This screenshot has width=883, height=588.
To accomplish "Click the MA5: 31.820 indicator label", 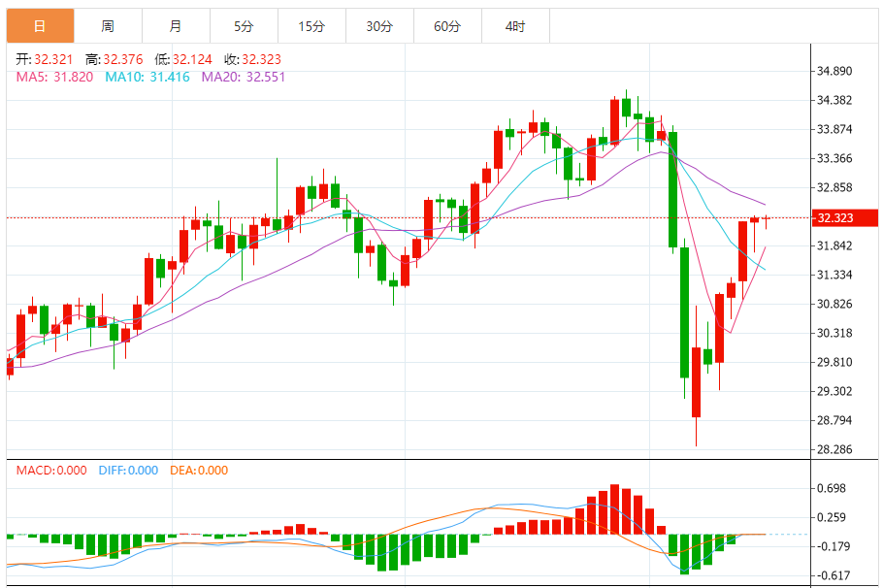I will [54, 77].
